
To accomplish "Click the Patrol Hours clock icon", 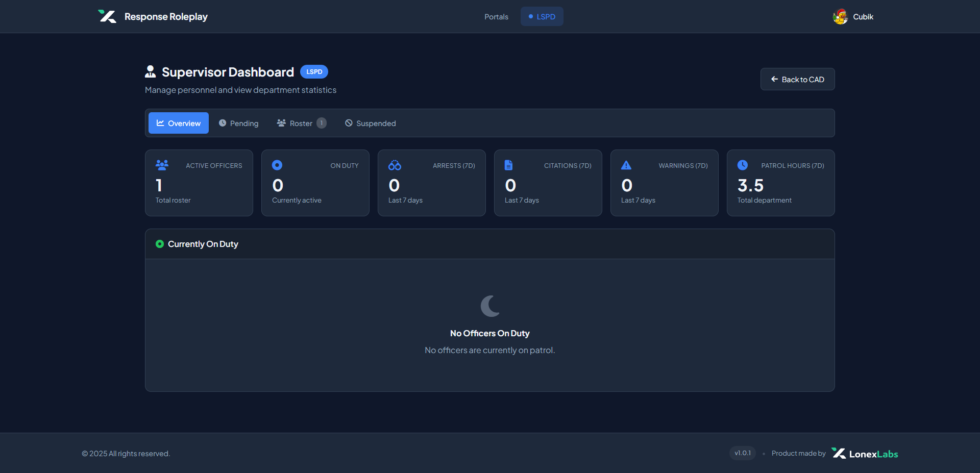I will click(x=743, y=165).
